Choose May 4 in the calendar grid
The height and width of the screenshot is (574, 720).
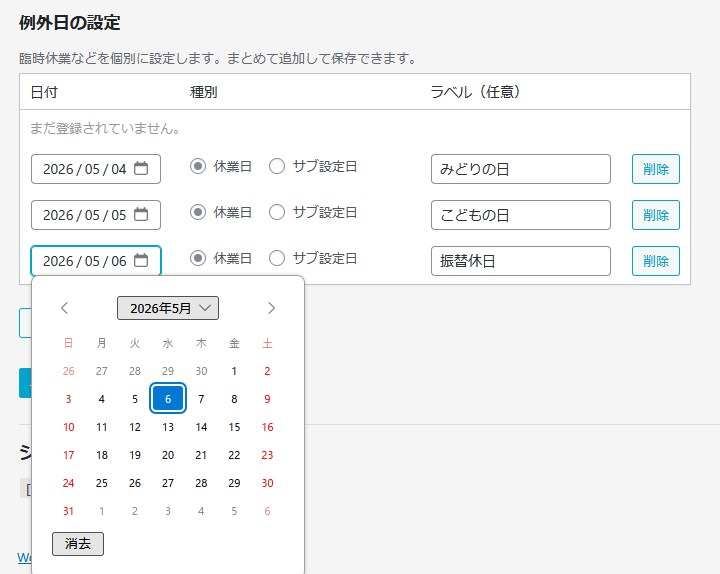point(101,399)
